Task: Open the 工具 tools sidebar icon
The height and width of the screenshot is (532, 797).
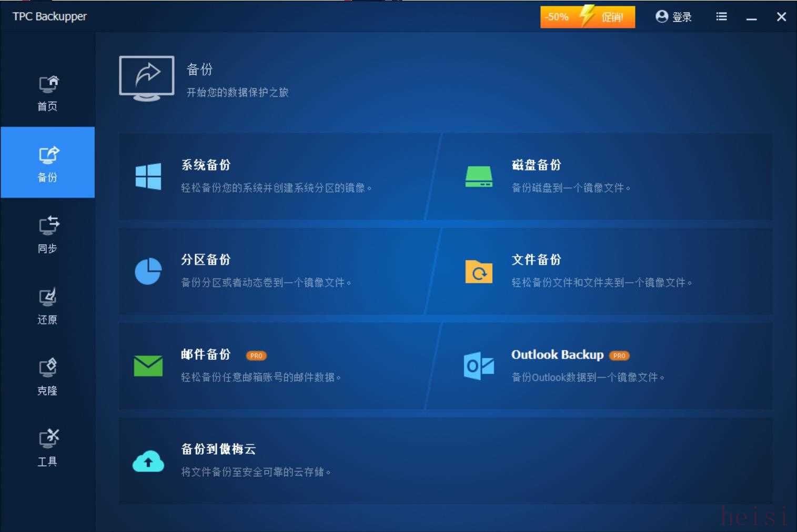Action: 48,439
